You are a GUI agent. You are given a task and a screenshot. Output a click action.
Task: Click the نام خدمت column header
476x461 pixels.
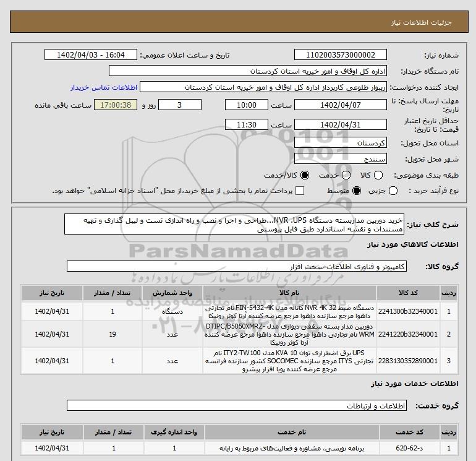click(292, 432)
